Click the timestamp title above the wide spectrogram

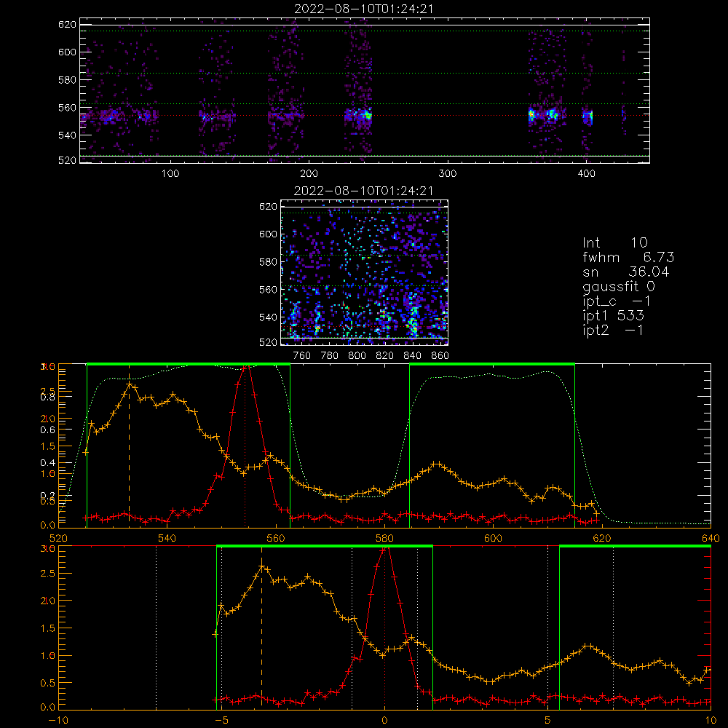pos(363,9)
